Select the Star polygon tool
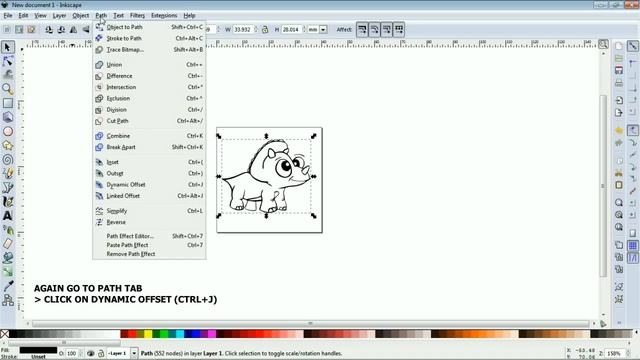Viewport: 640px width, 360px height. click(x=7, y=145)
